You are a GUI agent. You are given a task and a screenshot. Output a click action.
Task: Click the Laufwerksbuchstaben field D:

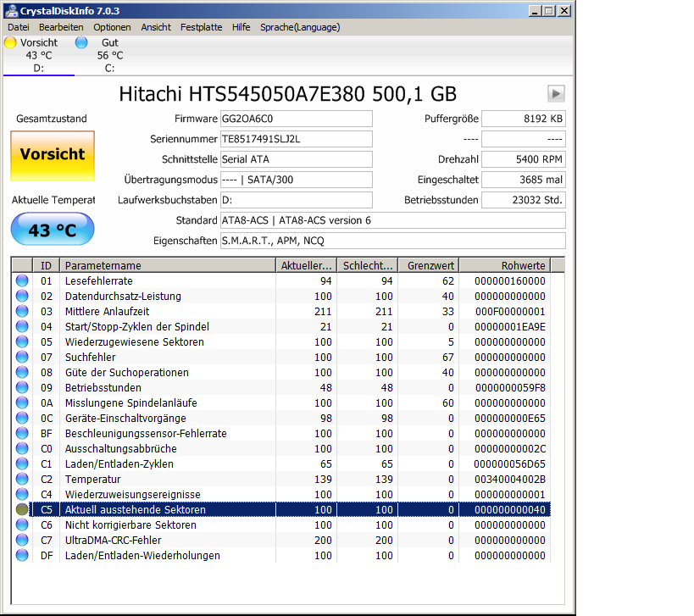[296, 200]
